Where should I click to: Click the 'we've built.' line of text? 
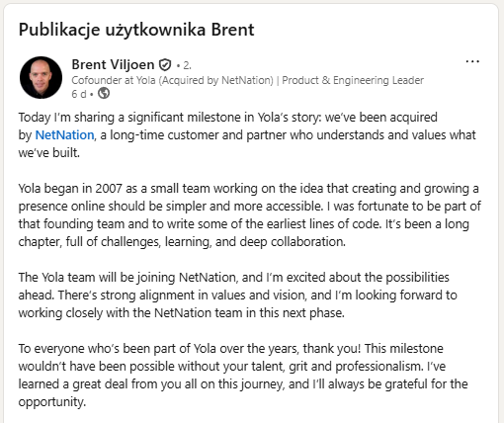coord(49,153)
